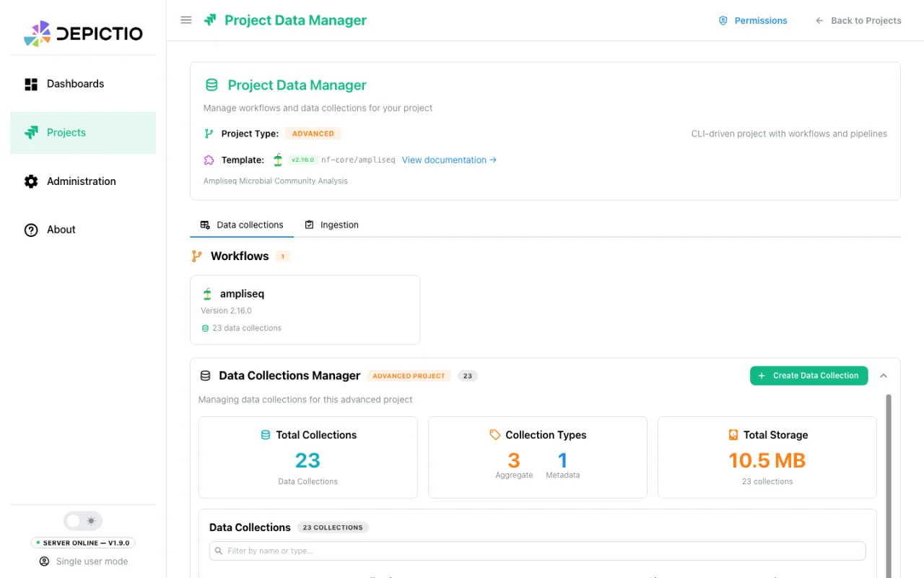Collapse the Data Collections Manager section
The image size is (924, 578).
(x=884, y=376)
